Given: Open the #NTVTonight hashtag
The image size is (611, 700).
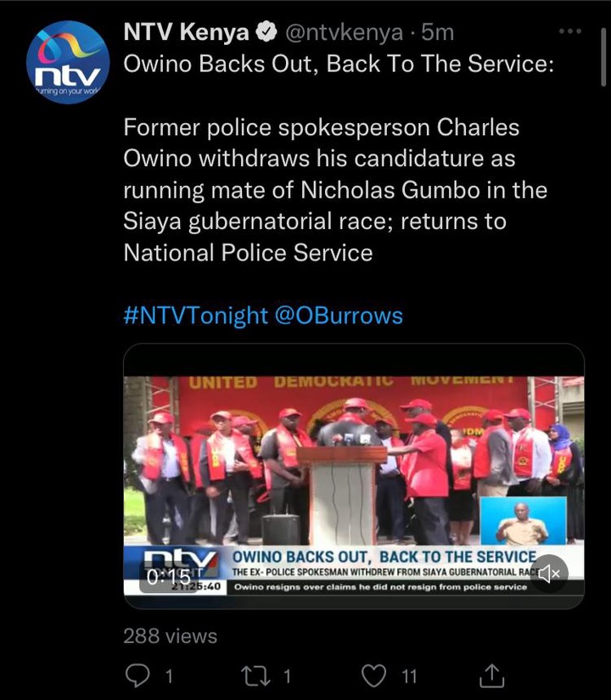Looking at the screenshot, I should (195, 315).
